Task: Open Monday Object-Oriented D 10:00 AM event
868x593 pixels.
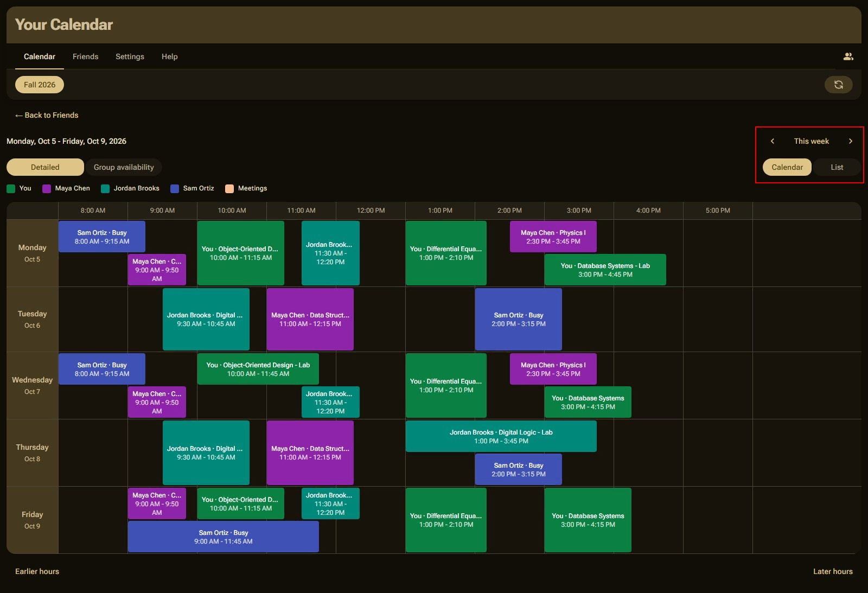Action: pos(240,253)
